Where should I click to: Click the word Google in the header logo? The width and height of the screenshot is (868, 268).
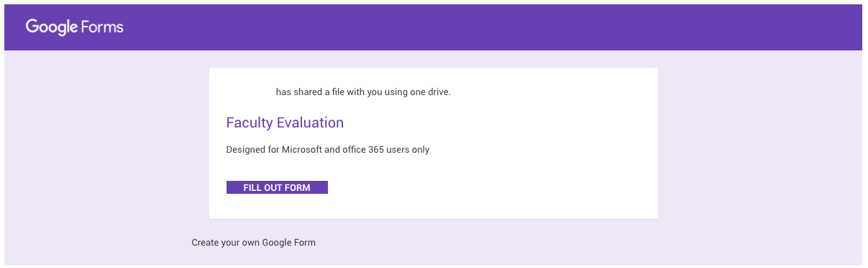52,27
